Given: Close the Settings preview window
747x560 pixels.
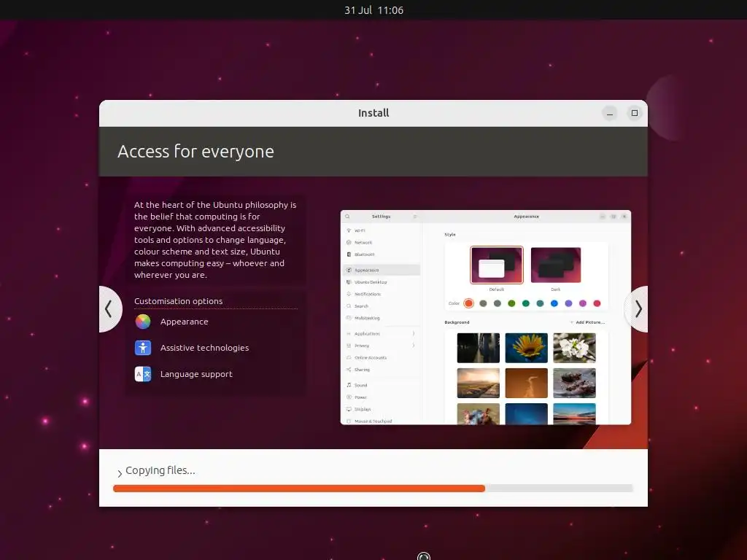Looking at the screenshot, I should 624,217.
